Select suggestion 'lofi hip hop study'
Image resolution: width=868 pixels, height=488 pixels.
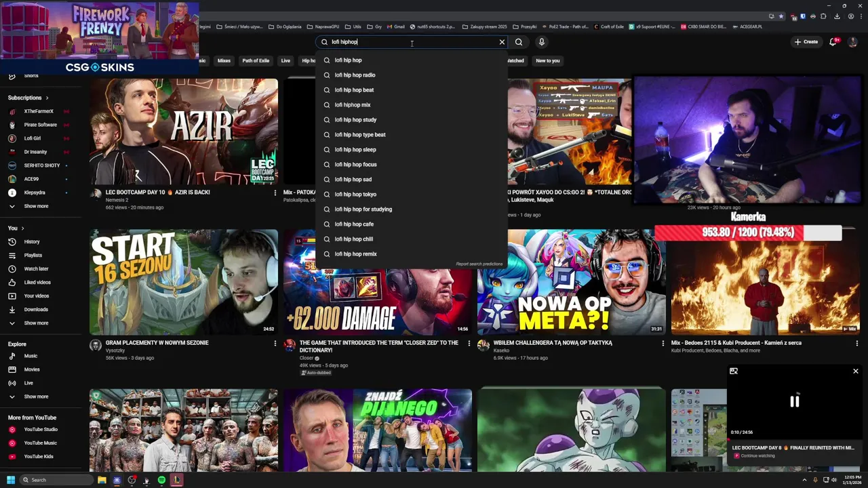pyautogui.click(x=412, y=120)
